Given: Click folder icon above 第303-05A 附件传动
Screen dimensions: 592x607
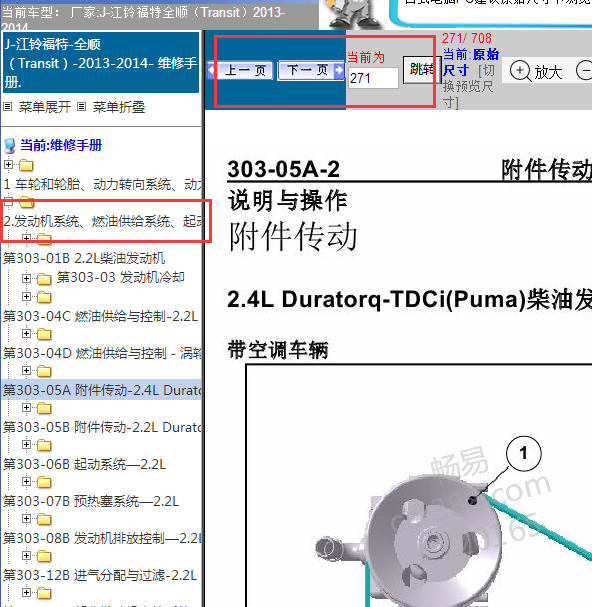Looking at the screenshot, I should click(44, 371).
